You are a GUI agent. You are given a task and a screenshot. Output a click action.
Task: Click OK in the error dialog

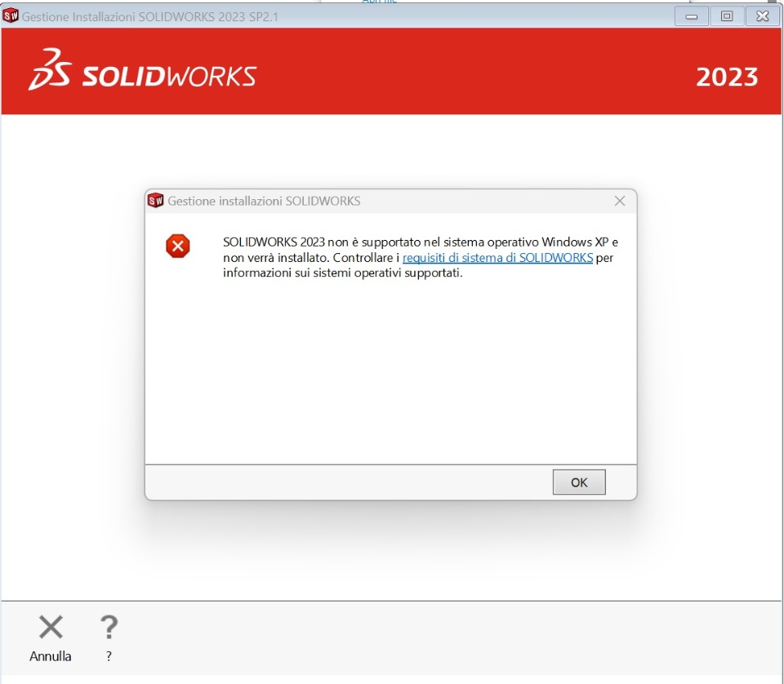[578, 482]
